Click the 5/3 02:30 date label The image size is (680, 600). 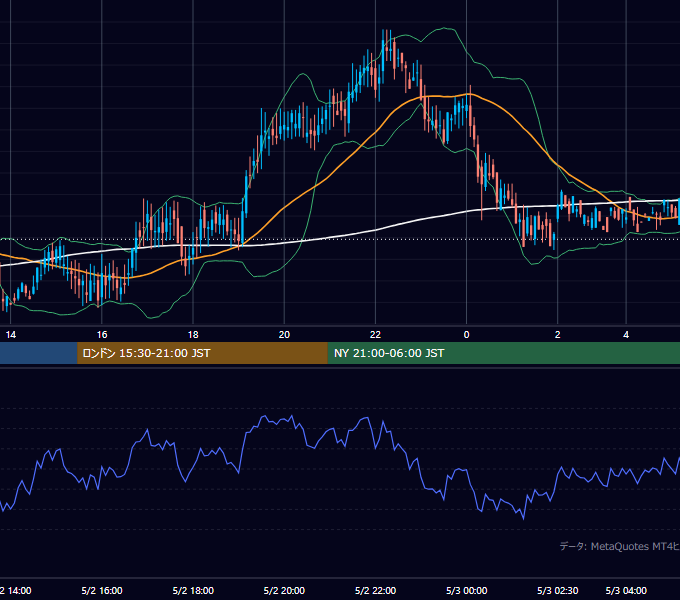pyautogui.click(x=558, y=591)
